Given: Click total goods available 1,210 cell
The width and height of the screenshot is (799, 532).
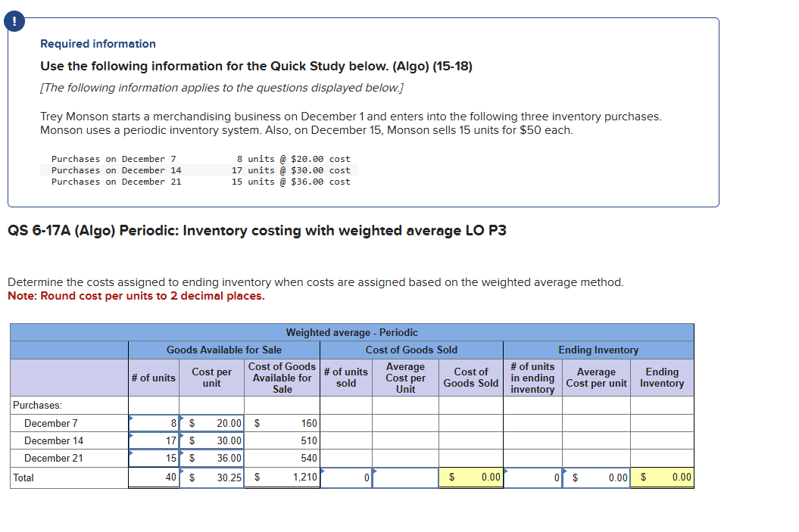Looking at the screenshot, I should click(282, 478).
